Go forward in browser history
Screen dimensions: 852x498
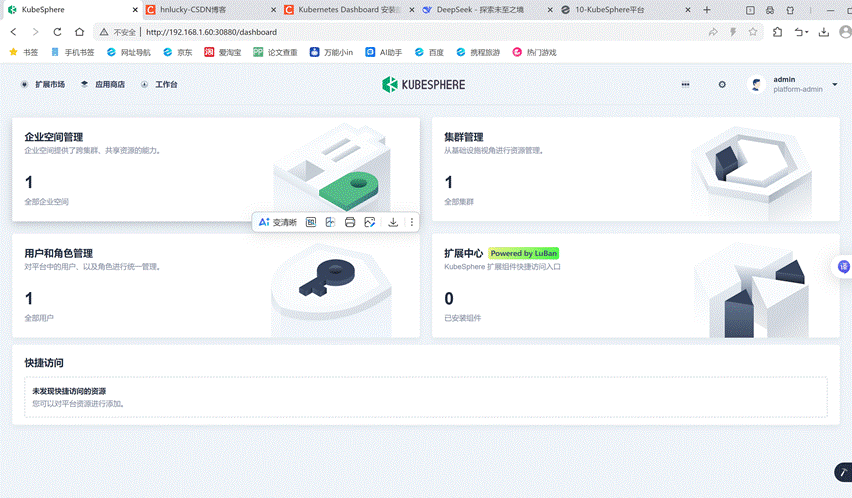coord(35,32)
